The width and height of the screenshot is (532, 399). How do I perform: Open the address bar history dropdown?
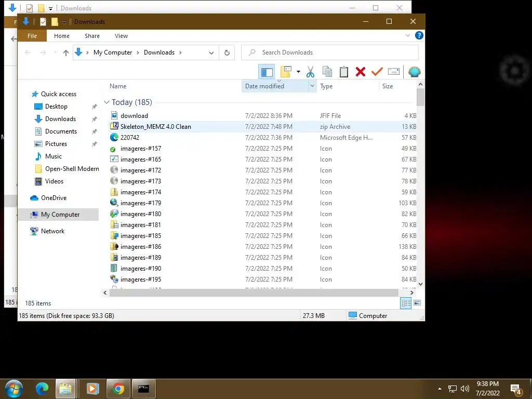[x=211, y=52]
